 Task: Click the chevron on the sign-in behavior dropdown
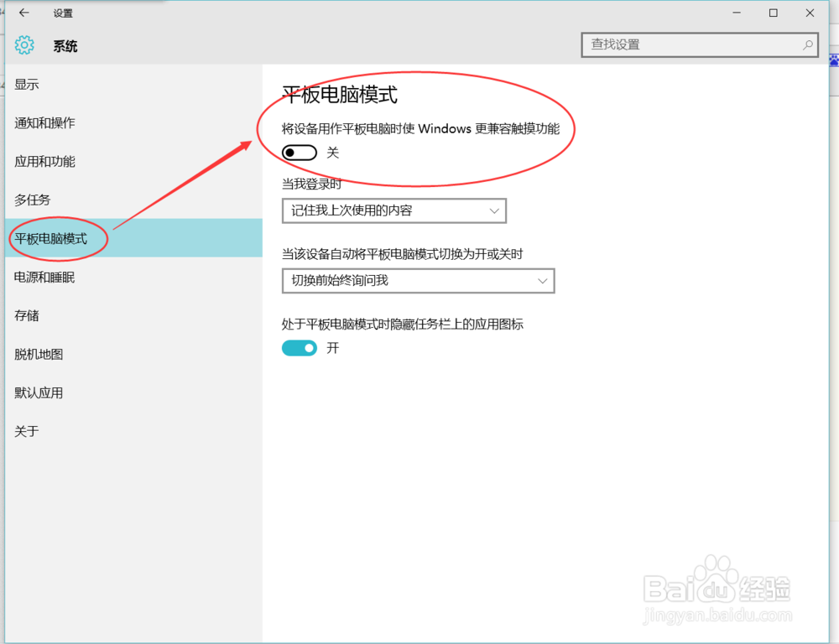[494, 210]
